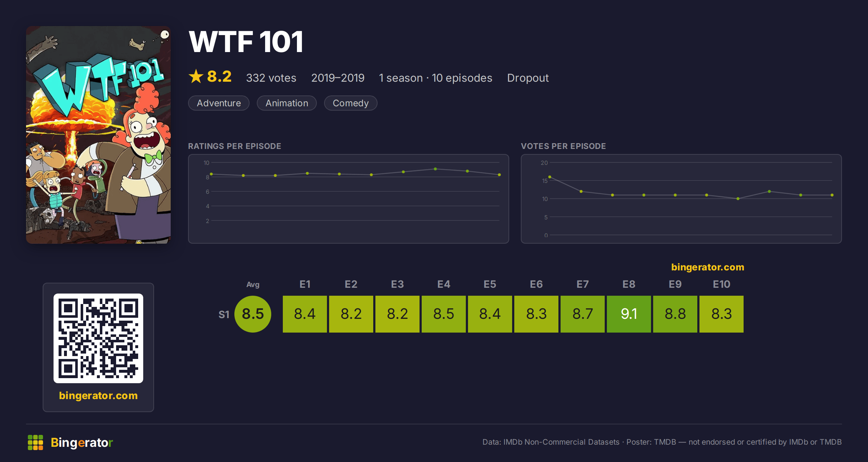Select the Comedy genre tag
Image resolution: width=868 pixels, height=462 pixels.
(x=350, y=103)
